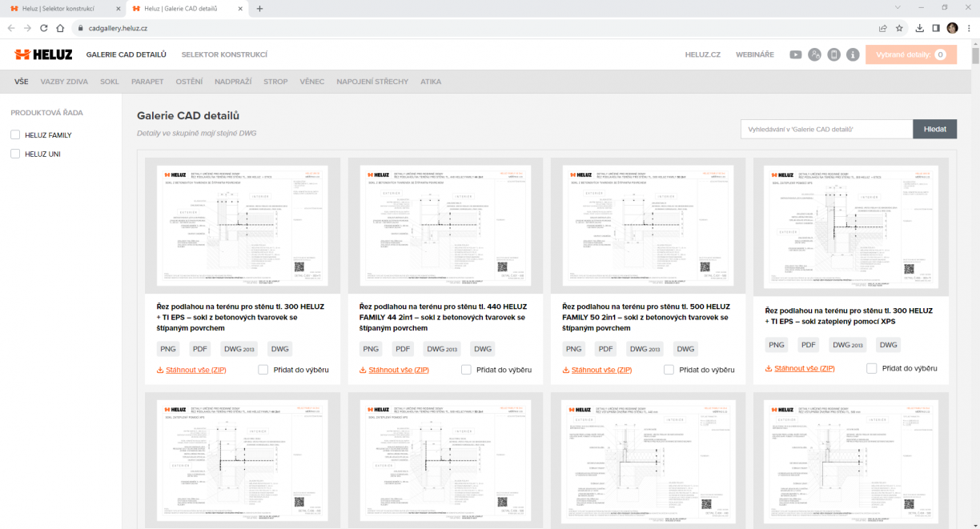Download PDF for tl. 300 betonových tvarovek
Viewport: 980px width, 529px height.
pyautogui.click(x=200, y=349)
